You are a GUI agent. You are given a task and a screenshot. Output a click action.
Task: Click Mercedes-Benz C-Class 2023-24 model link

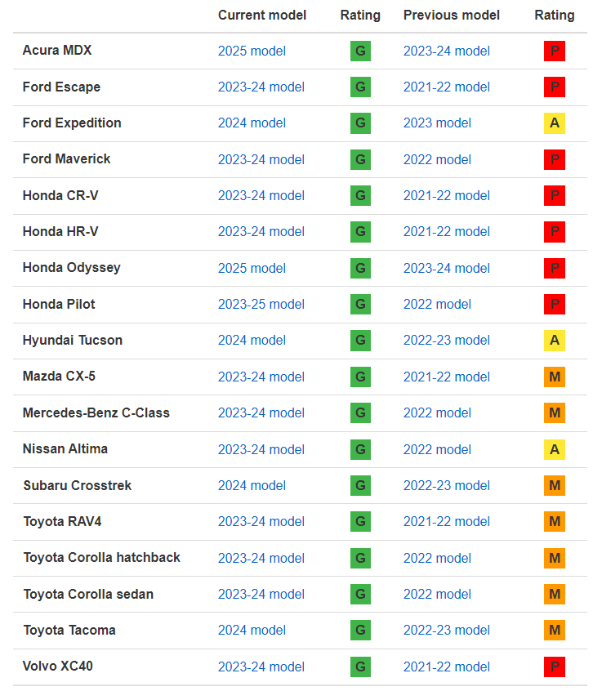coord(261,413)
